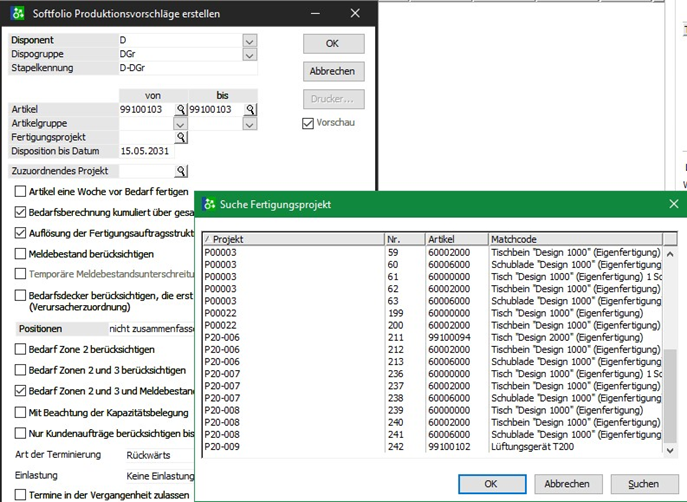Toggle the Vorschau checkbox
The image size is (687, 502).
[309, 123]
